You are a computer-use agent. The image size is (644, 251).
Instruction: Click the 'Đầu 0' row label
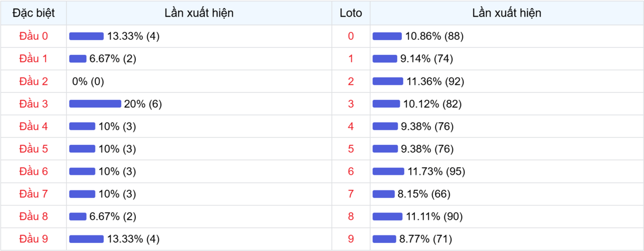click(x=33, y=36)
